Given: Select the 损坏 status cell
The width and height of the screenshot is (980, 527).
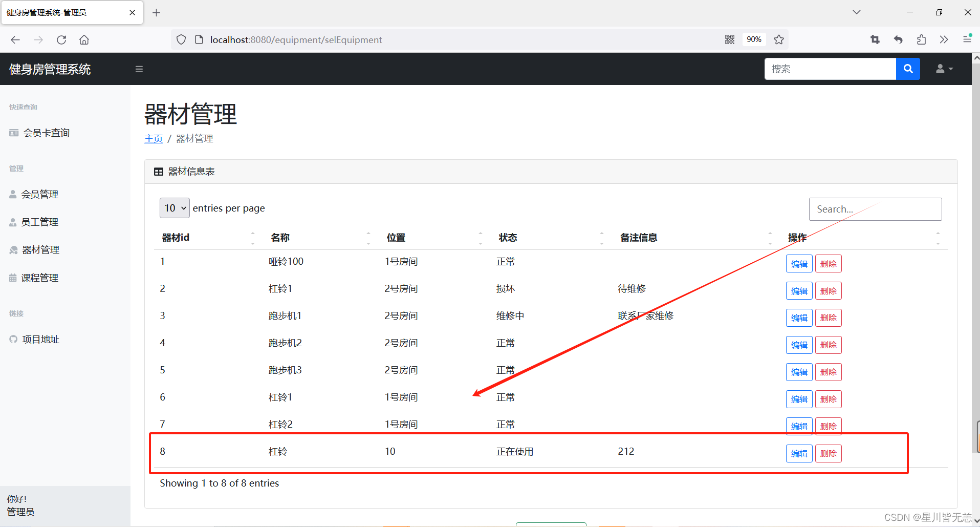Looking at the screenshot, I should tap(506, 289).
